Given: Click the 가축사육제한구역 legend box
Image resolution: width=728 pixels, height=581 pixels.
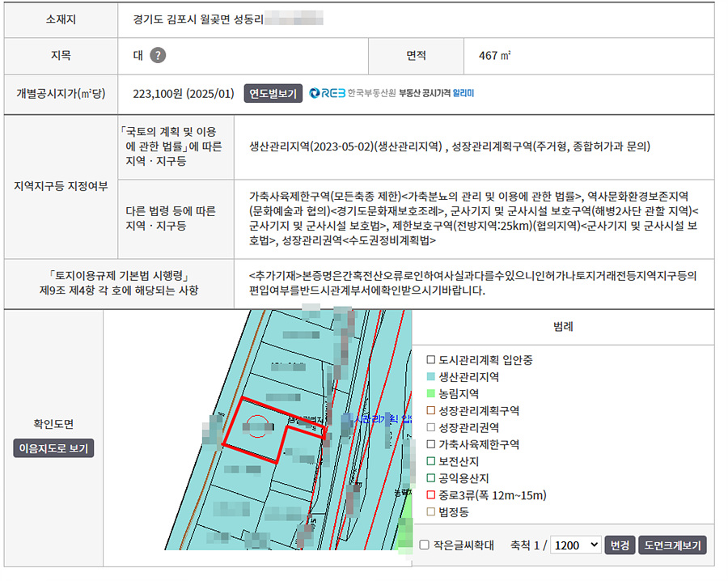Looking at the screenshot, I should tap(431, 444).
